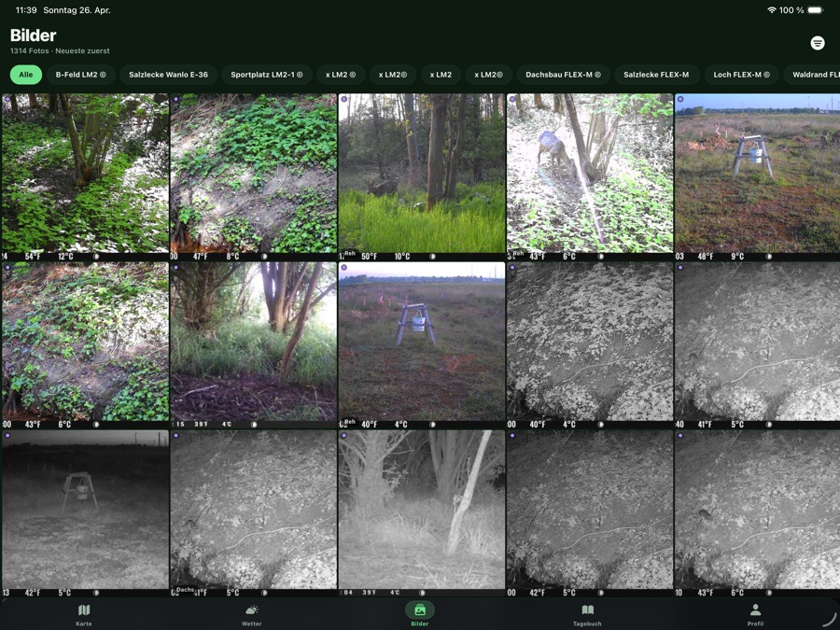Open the night tree photo at 39°F 4°C
The image size is (840, 630).
[422, 513]
